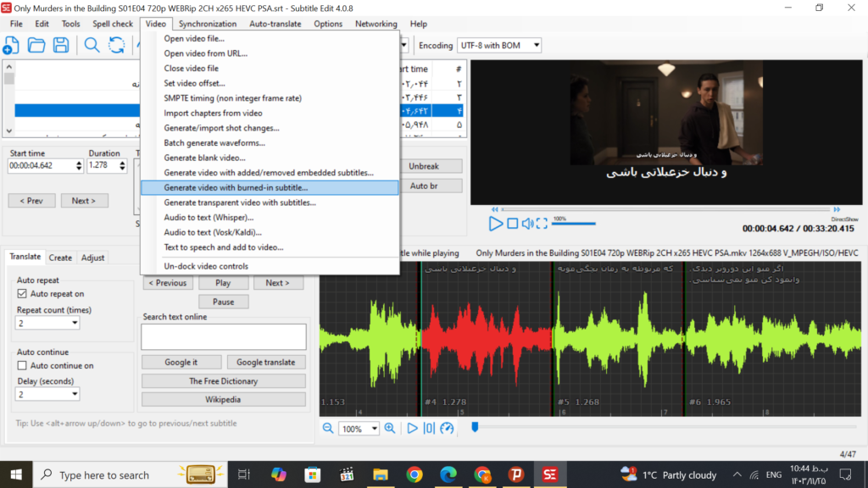Image resolution: width=868 pixels, height=488 pixels.
Task: Open Find with the magnifier toolbar icon
Action: point(92,45)
